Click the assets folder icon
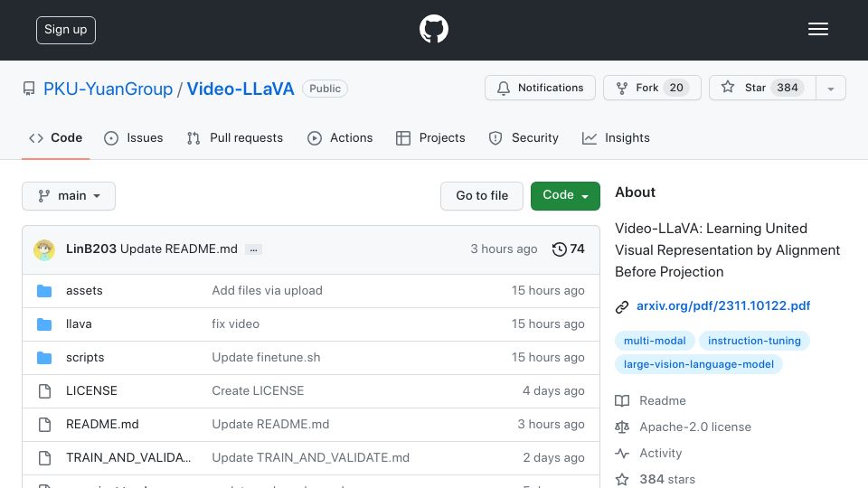Viewport: 868px width, 488px height. (44, 291)
